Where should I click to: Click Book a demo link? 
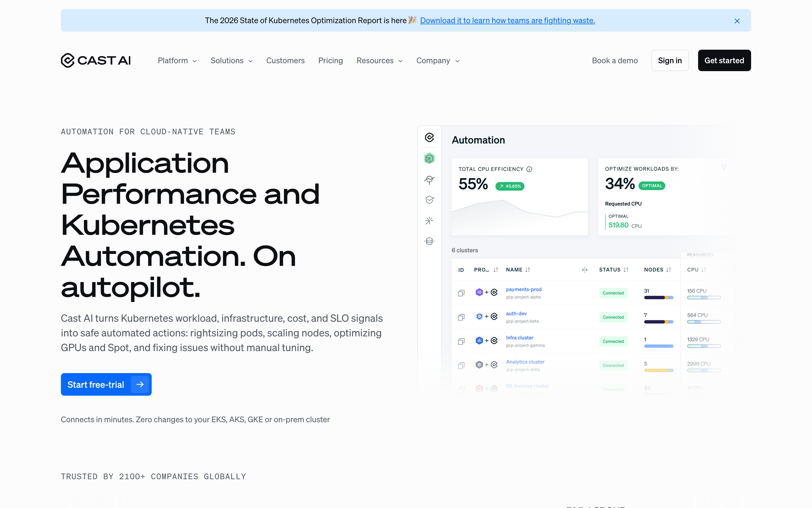[615, 60]
